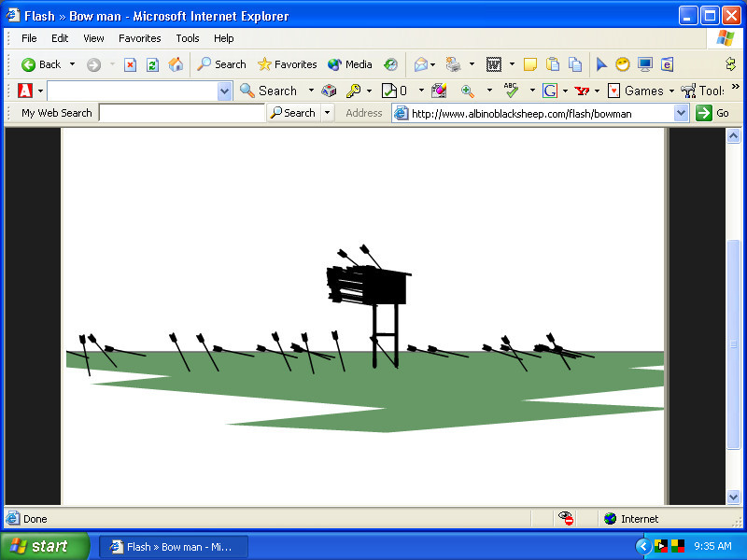747x560 pixels.
Task: Click the magnifier Search button on second toolbar
Action: [268, 91]
